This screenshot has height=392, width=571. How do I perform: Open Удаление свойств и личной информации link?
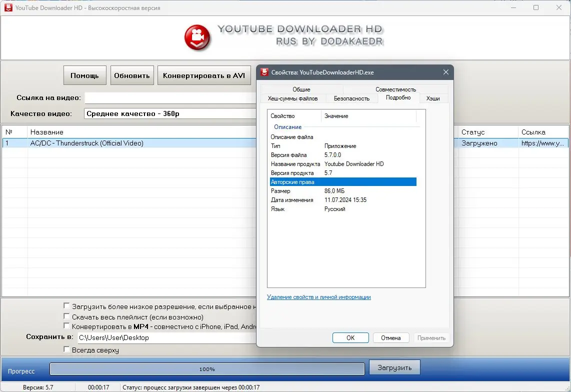tap(319, 297)
